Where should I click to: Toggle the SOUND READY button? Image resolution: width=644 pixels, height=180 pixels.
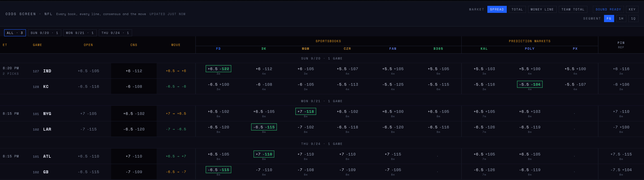608,9
